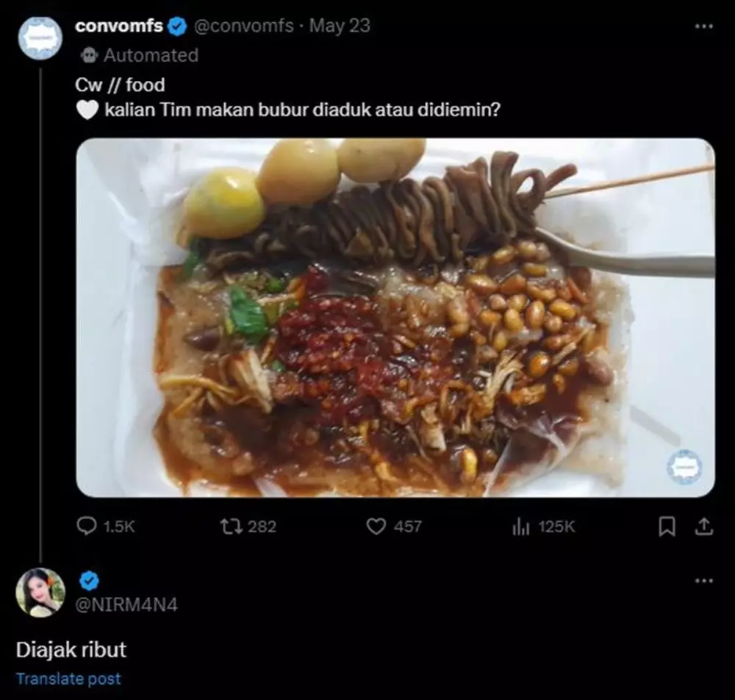This screenshot has width=735, height=700.
Task: View analytics showing 125K views
Action: [x=520, y=526]
